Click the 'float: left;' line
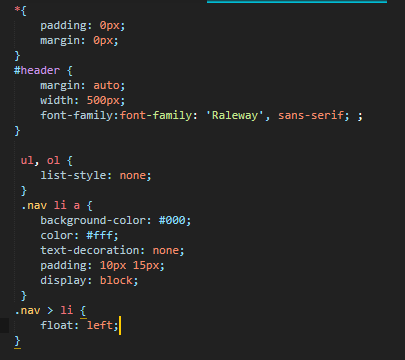 [79, 325]
